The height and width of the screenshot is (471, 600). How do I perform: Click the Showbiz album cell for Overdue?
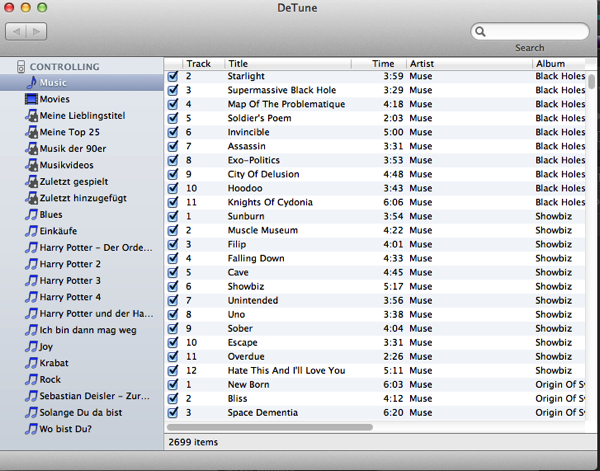(x=553, y=357)
